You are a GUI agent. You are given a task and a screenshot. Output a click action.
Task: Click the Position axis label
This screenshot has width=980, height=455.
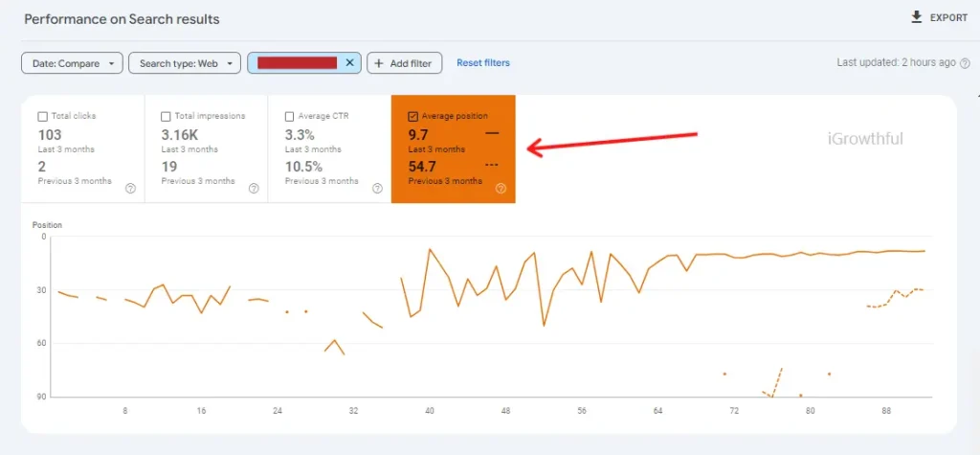tap(47, 225)
